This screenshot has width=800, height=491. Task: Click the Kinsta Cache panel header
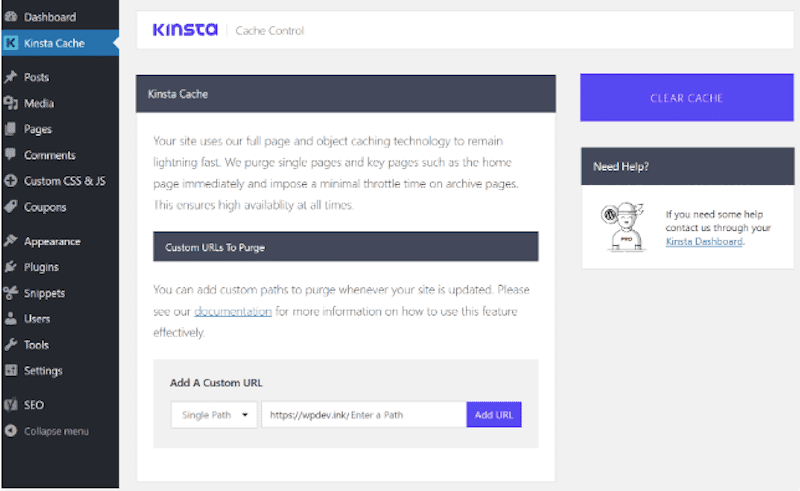(x=345, y=94)
